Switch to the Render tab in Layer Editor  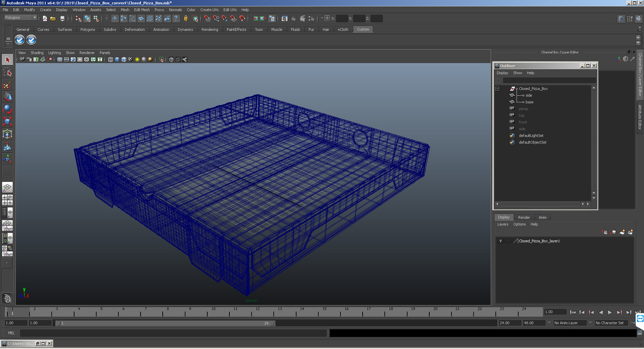coord(524,217)
